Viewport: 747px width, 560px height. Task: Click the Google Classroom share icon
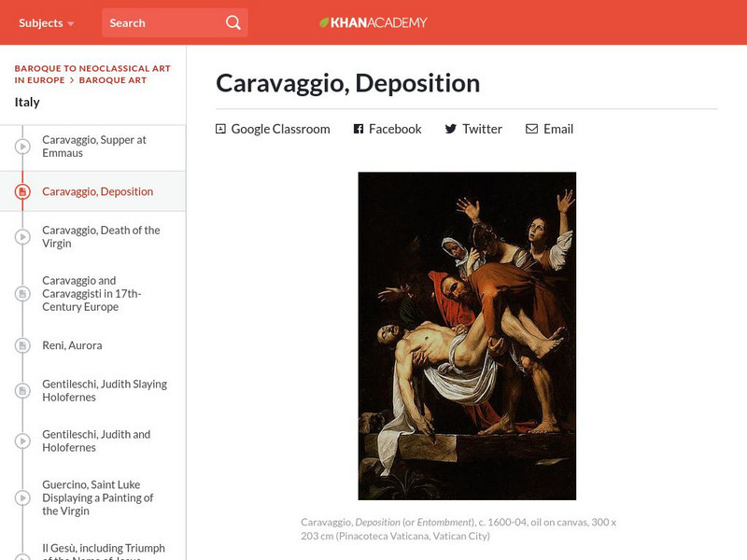click(x=220, y=129)
